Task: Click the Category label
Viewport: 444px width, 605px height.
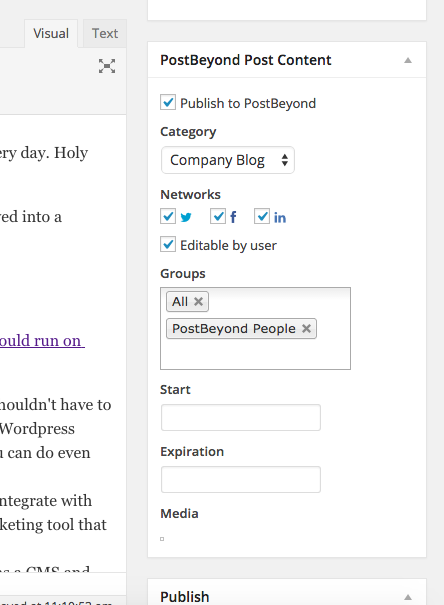Action: click(x=188, y=132)
